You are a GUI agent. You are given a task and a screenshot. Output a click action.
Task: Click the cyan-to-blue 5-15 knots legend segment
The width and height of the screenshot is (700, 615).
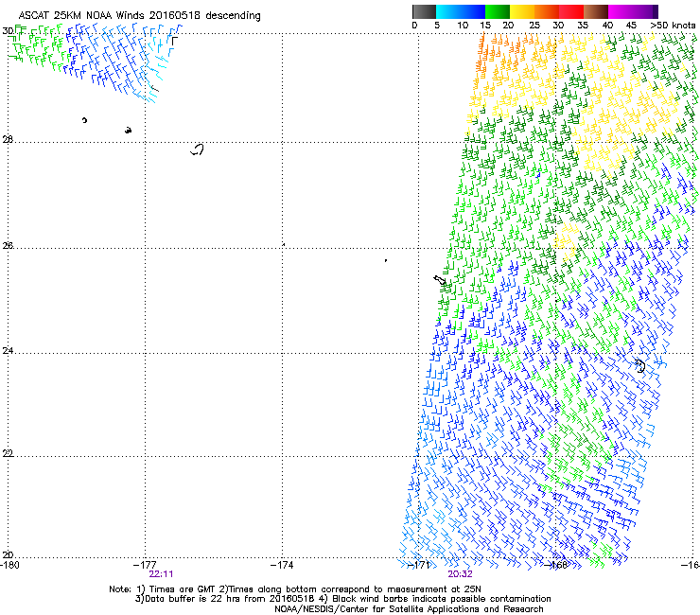[461, 11]
